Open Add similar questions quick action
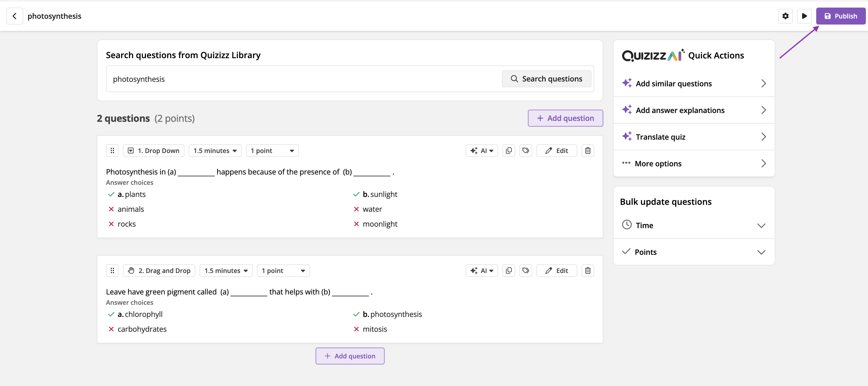Image resolution: width=868 pixels, height=386 pixels. (x=694, y=84)
